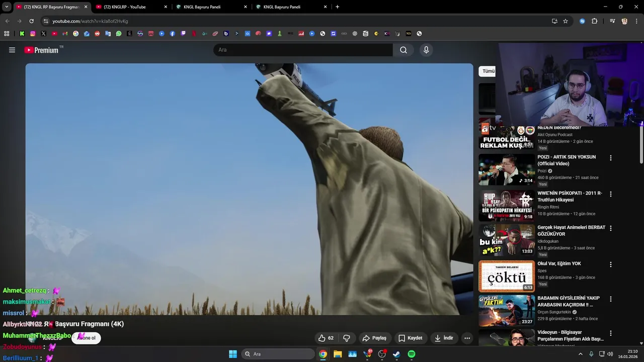
Task: Open options for WWE'NİN PSİKOPATI video
Action: click(x=611, y=194)
